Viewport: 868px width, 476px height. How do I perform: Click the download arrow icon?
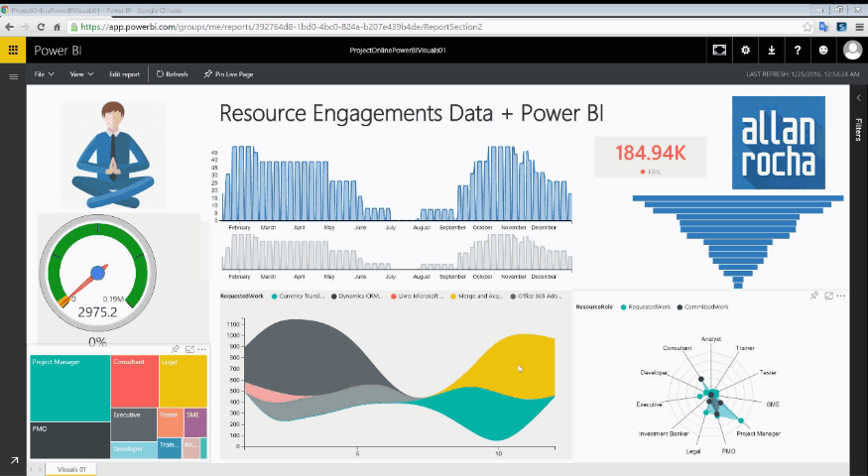772,50
